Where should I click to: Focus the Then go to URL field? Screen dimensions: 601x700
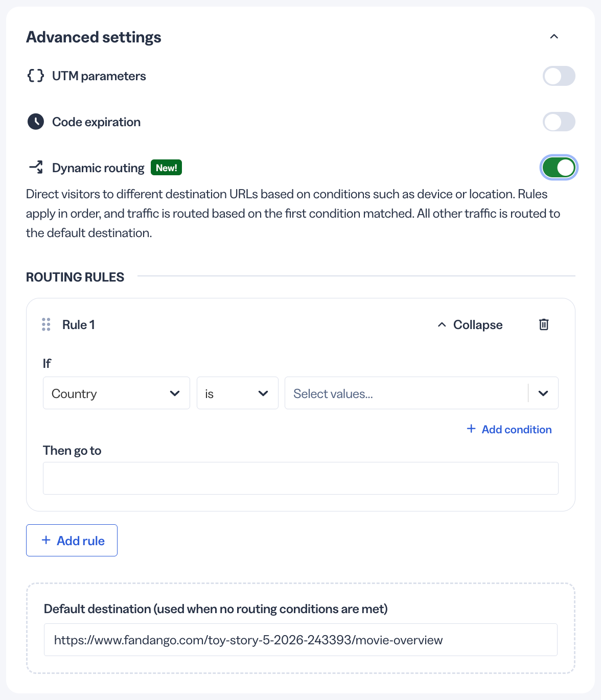coord(300,478)
